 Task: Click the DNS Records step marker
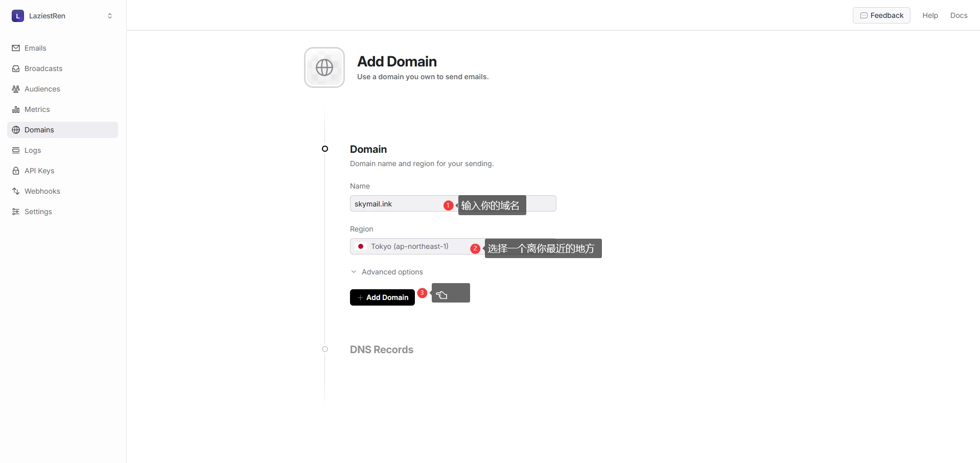(x=325, y=349)
